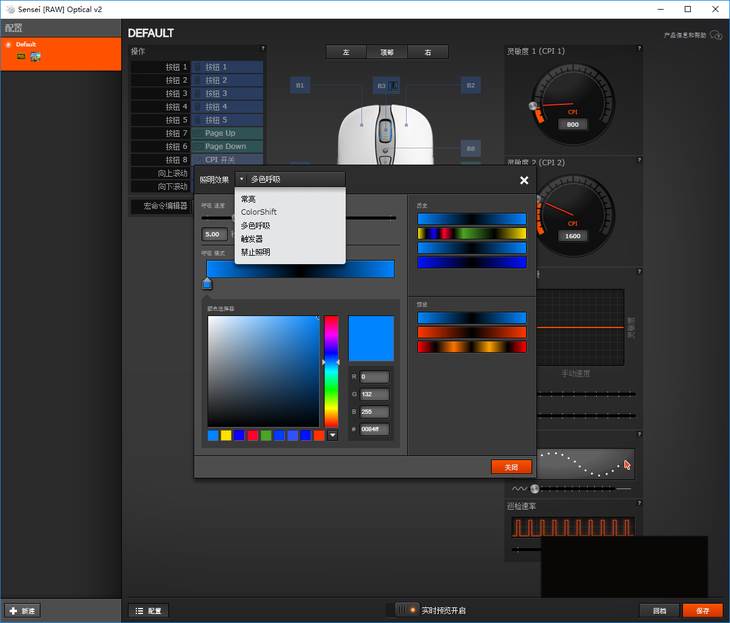
Task: Open the 按钮 2 action assignment
Action: click(x=227, y=80)
